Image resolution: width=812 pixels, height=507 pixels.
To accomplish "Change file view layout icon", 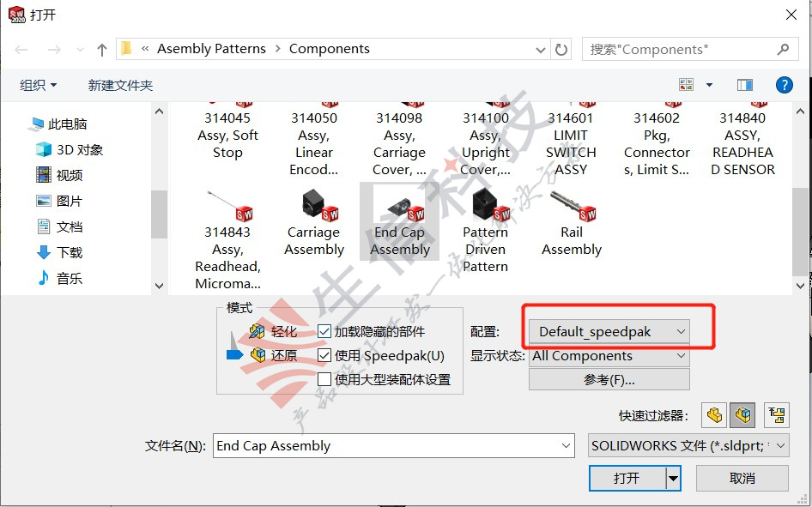I will coord(686,84).
